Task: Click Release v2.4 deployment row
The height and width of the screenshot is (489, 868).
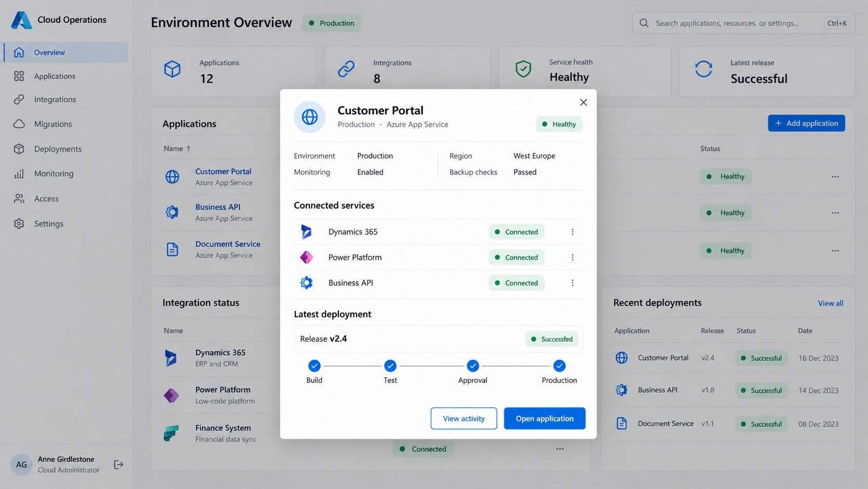Action: (438, 339)
